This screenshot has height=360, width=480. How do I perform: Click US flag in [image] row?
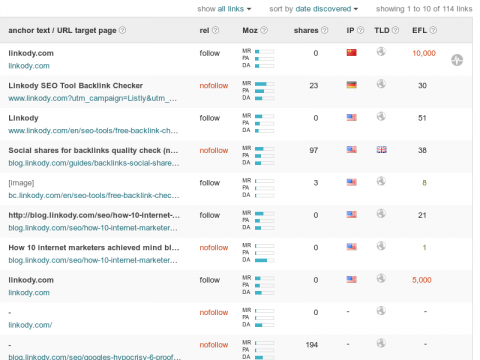pos(351,182)
